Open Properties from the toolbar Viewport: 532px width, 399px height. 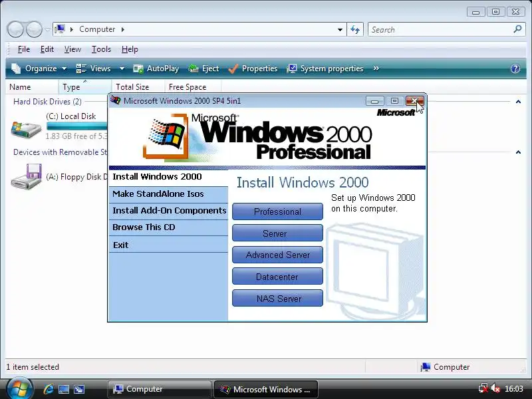pyautogui.click(x=253, y=68)
